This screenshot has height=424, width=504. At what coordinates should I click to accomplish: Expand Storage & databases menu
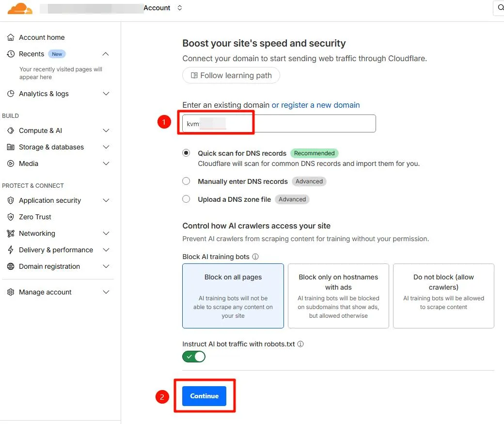tap(106, 147)
